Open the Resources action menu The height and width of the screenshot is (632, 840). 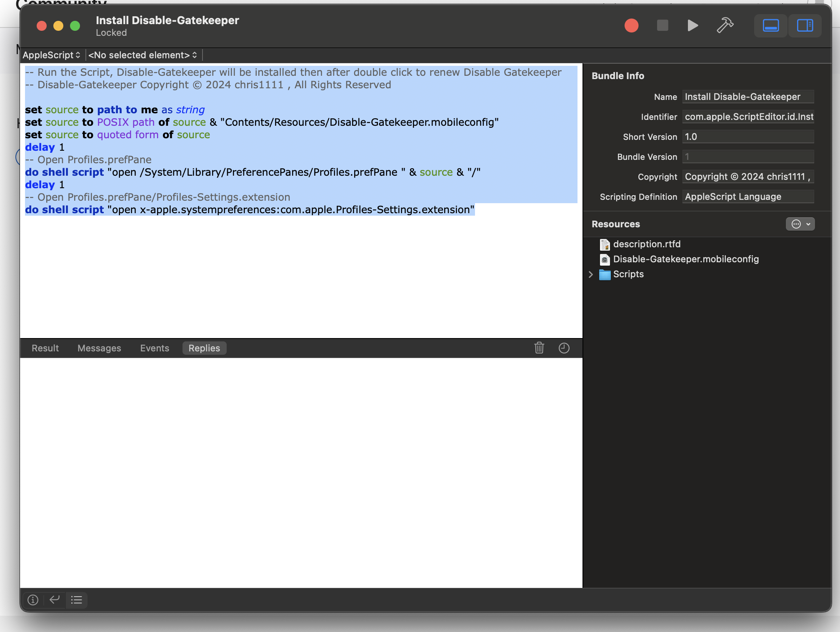tap(800, 224)
